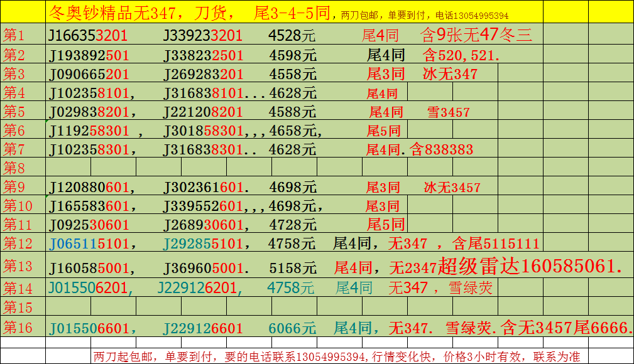The width and height of the screenshot is (634, 364).
Task: Select the 第1 row label cell
Action: tap(14, 35)
